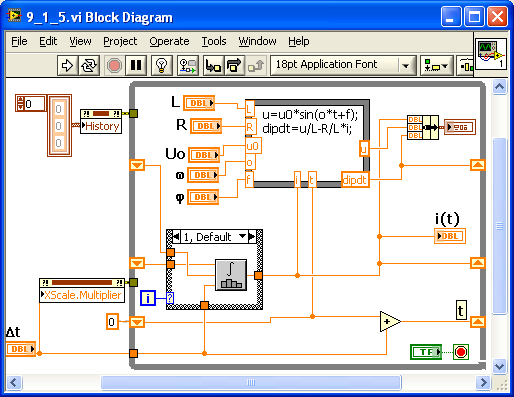Click previous case arrow on case structure

point(176,237)
